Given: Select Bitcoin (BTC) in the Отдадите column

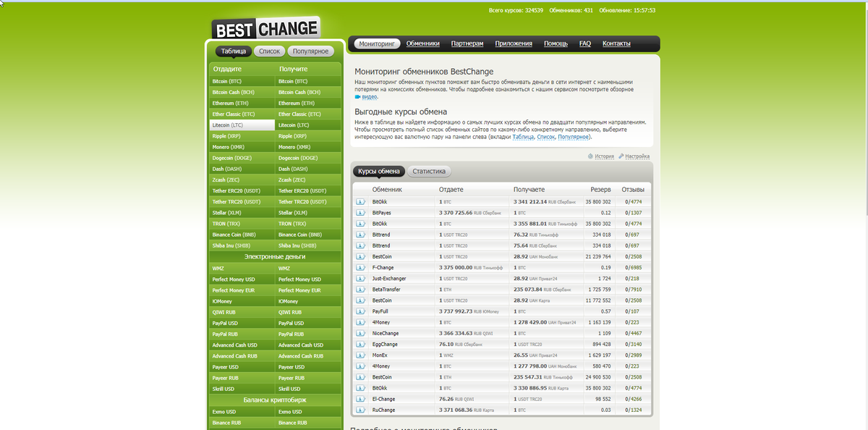Looking at the screenshot, I should (x=242, y=81).
